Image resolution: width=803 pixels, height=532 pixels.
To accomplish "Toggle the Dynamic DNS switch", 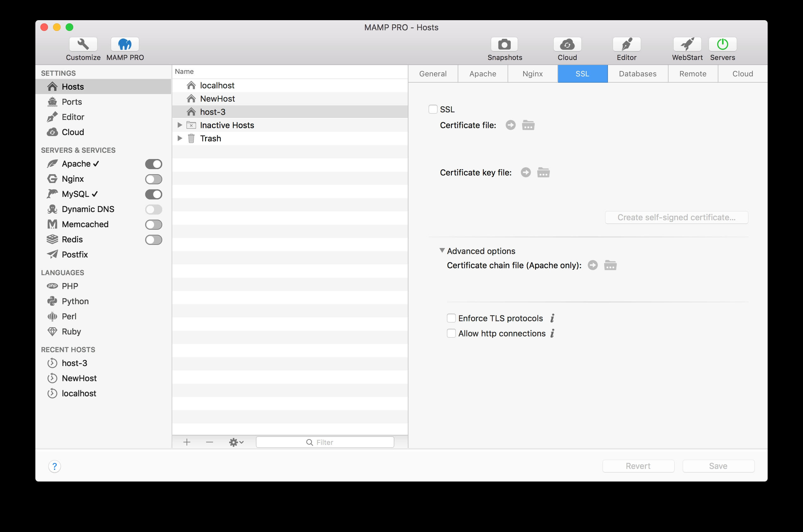I will click(154, 209).
